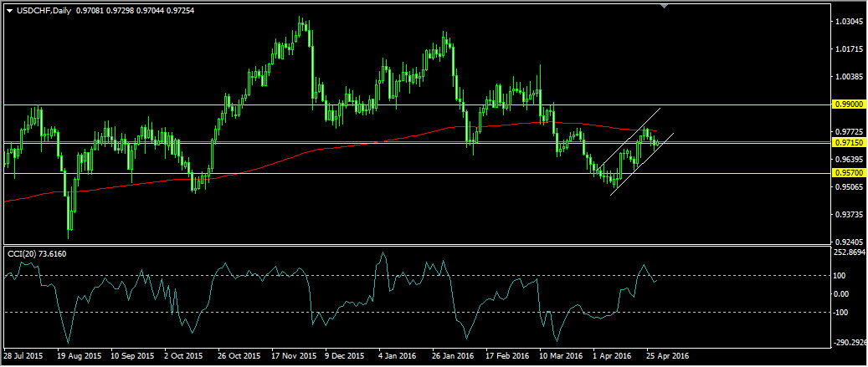This screenshot has height=367, width=868.
Task: Click the 26 Oct 2015 date label
Action: tap(239, 356)
